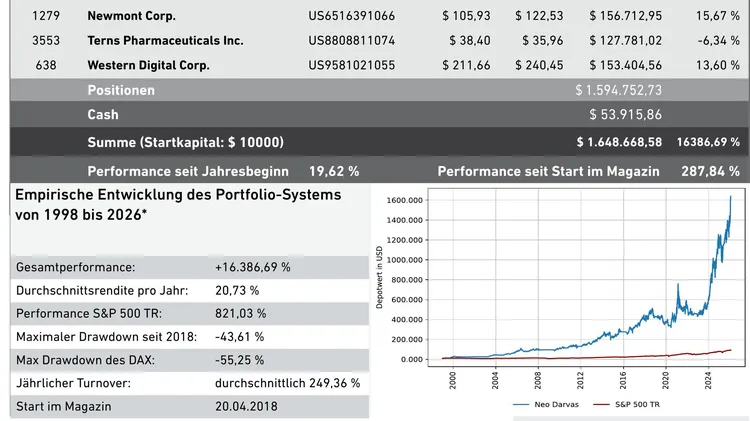Click the Summe (Startkapital: $ 10000) label
750x421 pixels.
click(185, 141)
